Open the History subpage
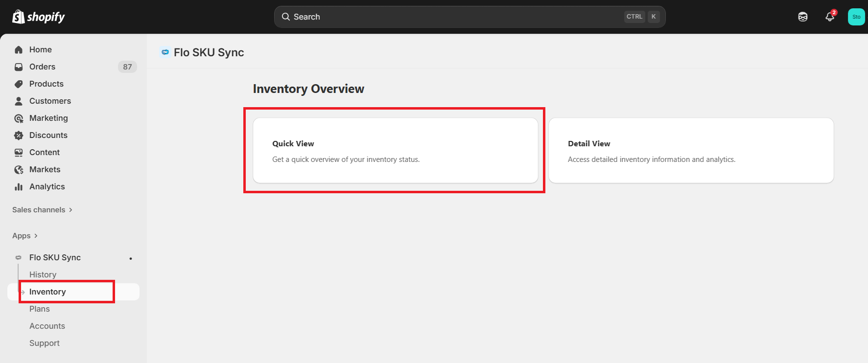The height and width of the screenshot is (363, 868). [43, 274]
